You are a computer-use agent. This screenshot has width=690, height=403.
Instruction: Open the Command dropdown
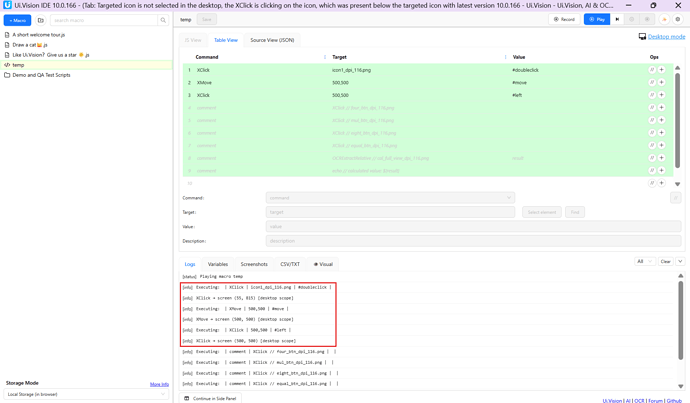click(x=390, y=198)
